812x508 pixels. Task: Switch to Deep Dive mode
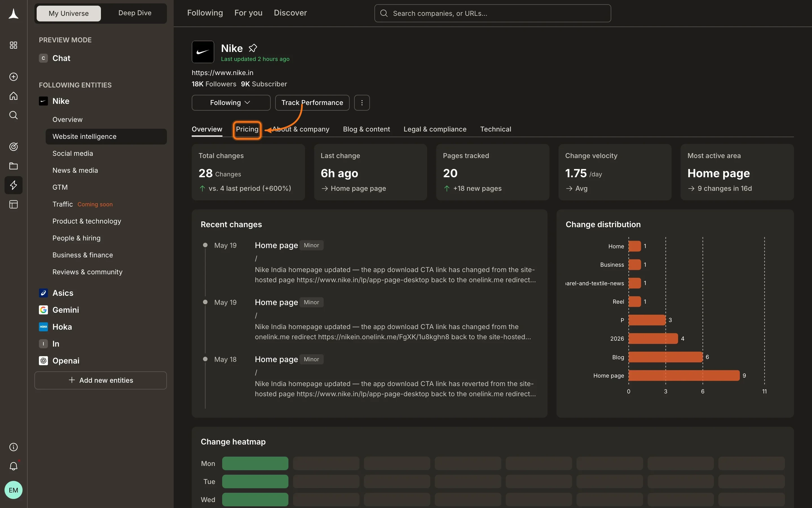pyautogui.click(x=135, y=13)
